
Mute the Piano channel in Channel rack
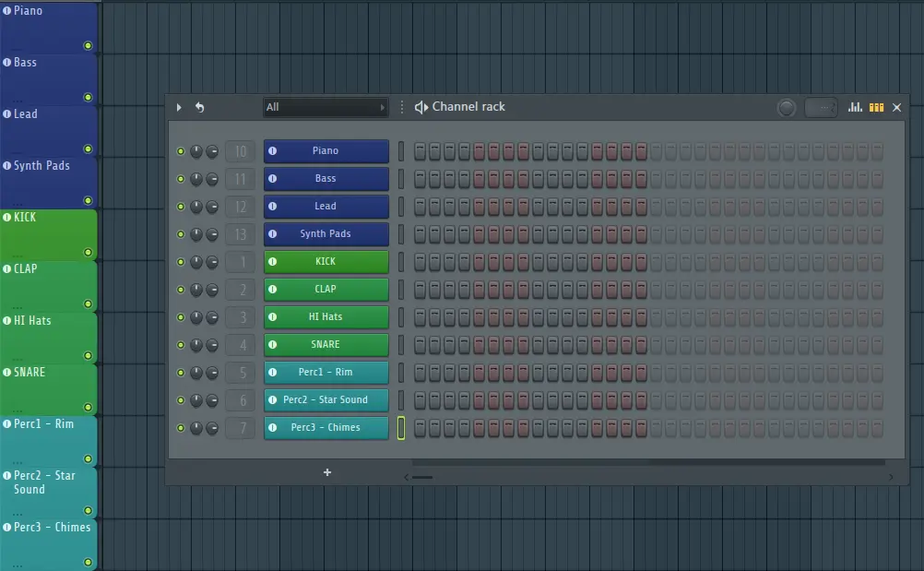click(x=181, y=151)
